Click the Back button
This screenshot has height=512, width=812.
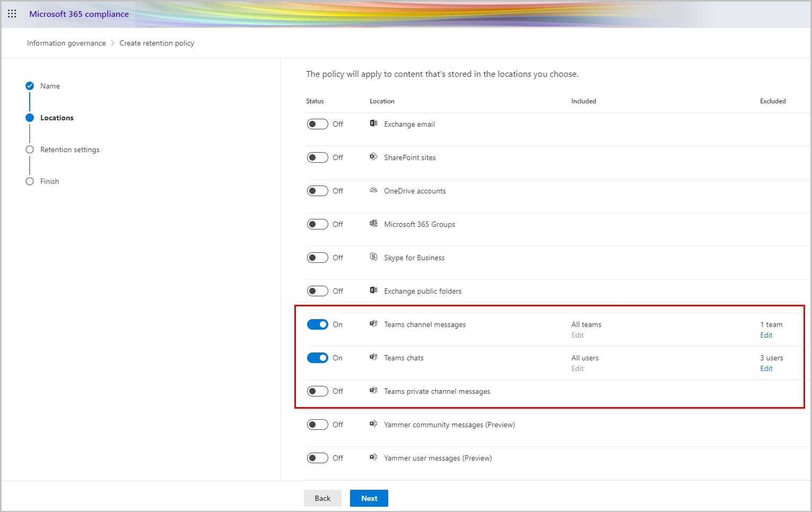pos(322,498)
